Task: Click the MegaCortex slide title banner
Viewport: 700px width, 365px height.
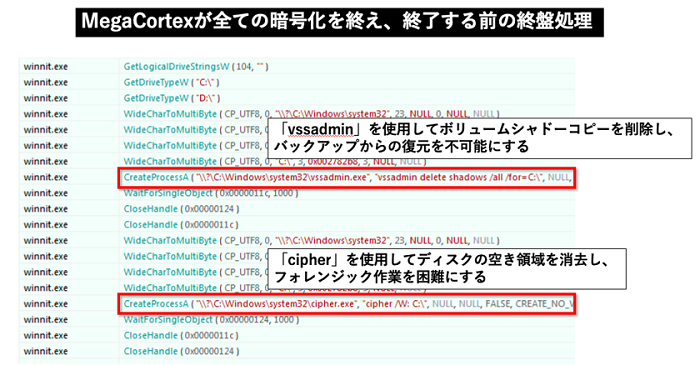Action: coord(339,21)
